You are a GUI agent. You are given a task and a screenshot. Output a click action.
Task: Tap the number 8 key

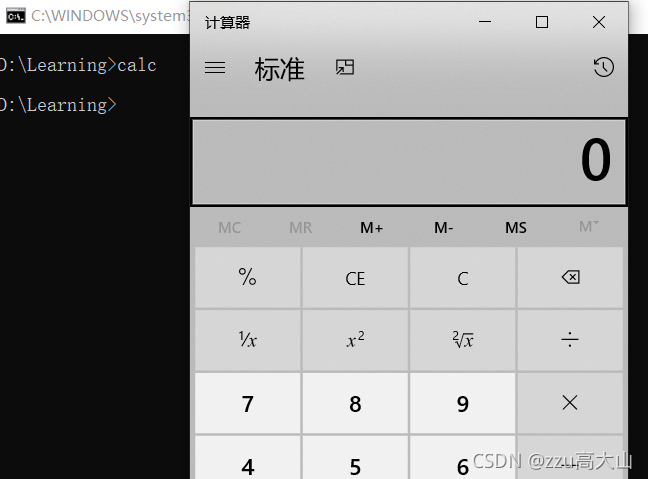(x=355, y=403)
